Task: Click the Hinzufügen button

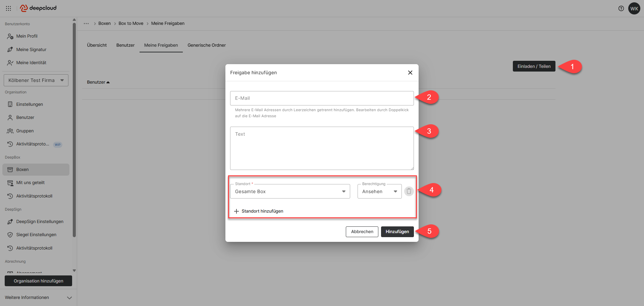Action: 397,232
